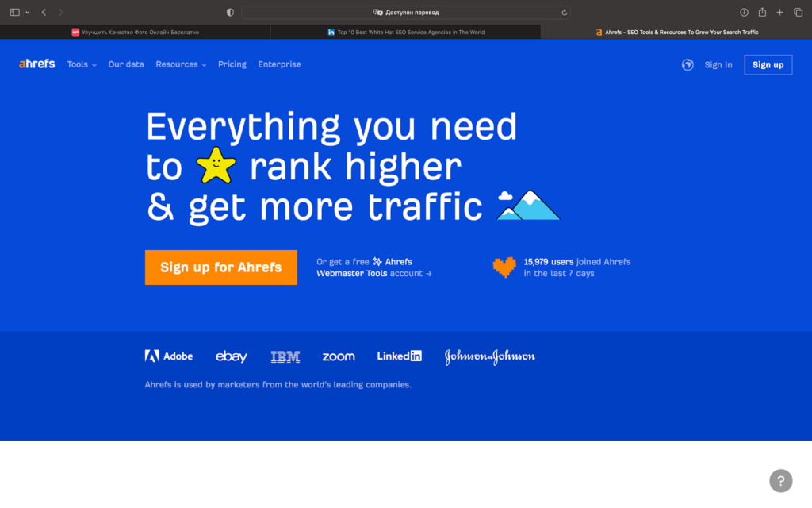
Task: Show tab overview
Action: pyautogui.click(x=798, y=12)
